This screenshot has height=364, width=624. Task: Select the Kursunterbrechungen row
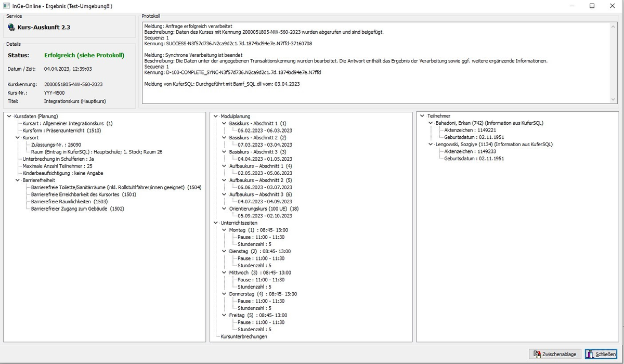point(244,337)
